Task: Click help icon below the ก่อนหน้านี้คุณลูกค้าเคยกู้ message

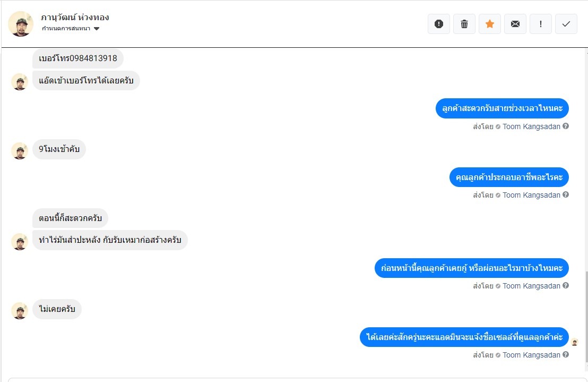Action: (566, 286)
